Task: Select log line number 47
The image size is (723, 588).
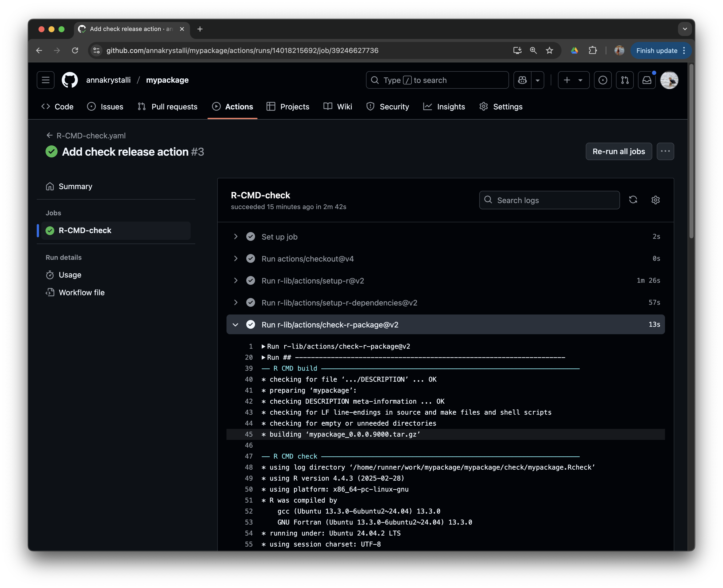Action: pyautogui.click(x=249, y=456)
